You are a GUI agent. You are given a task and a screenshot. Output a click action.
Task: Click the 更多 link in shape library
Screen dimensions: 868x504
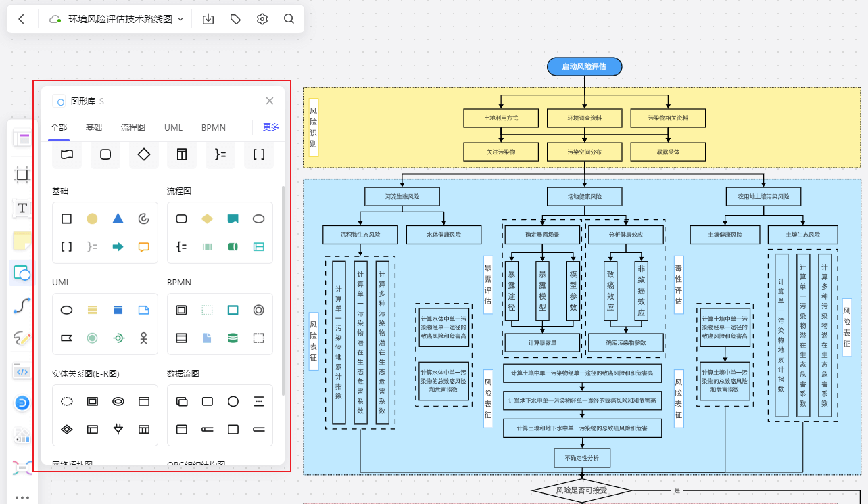[271, 127]
